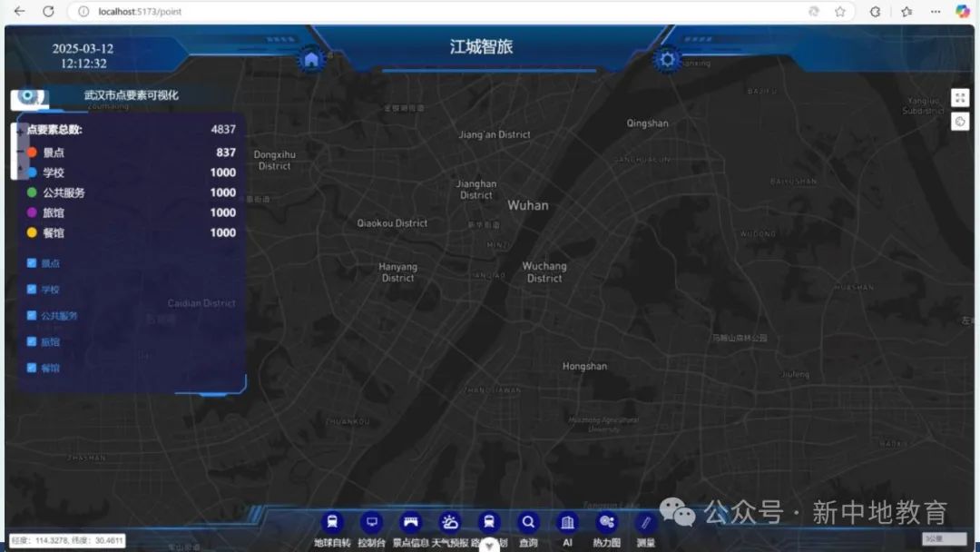Image resolution: width=980 pixels, height=552 pixels.
Task: Click the Dongxihu District map label
Action: [274, 160]
